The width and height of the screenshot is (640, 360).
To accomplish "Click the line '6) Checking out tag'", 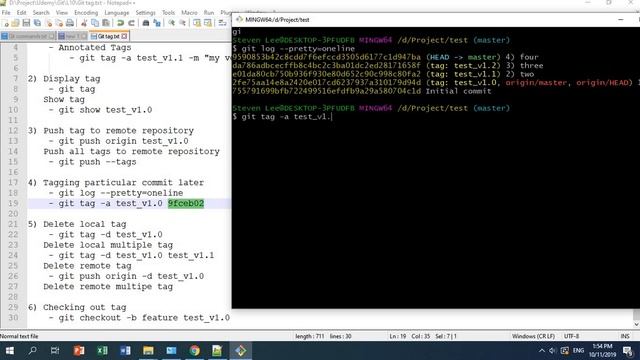I will (77, 307).
